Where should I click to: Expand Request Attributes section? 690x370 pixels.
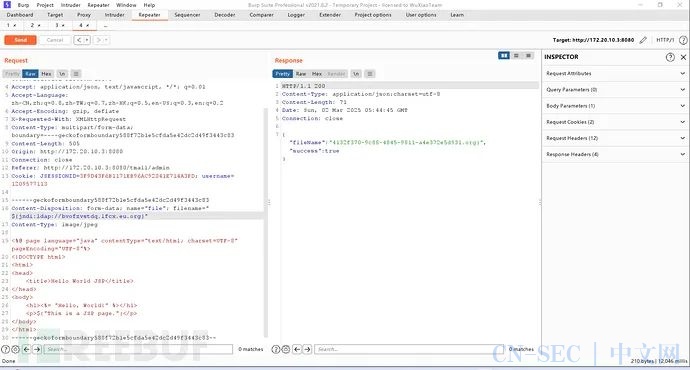click(616, 73)
